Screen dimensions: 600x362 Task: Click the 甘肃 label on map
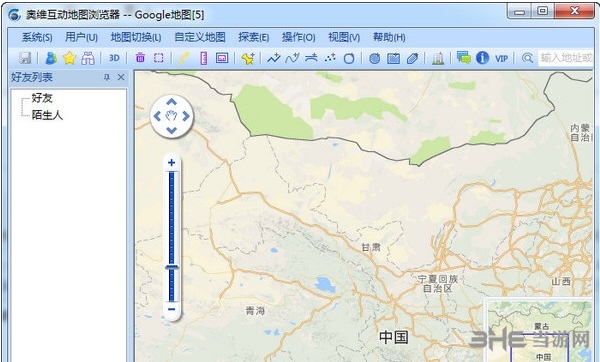point(371,248)
